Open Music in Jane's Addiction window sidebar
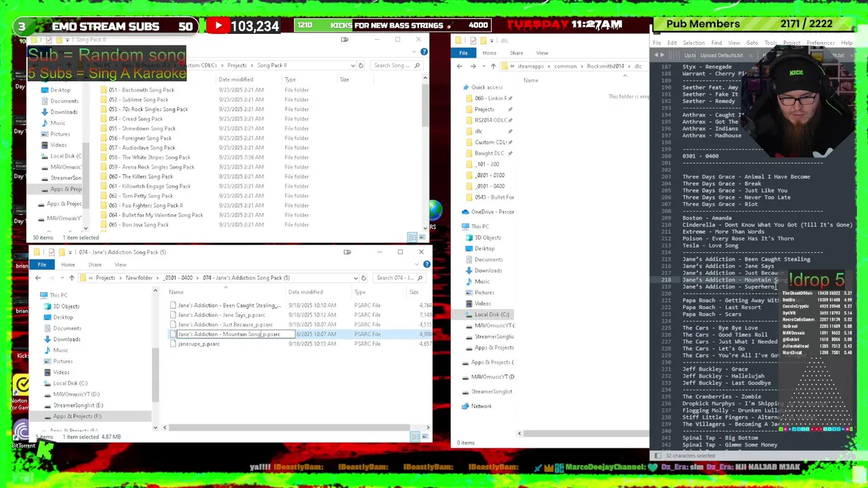The image size is (868, 488). (60, 350)
